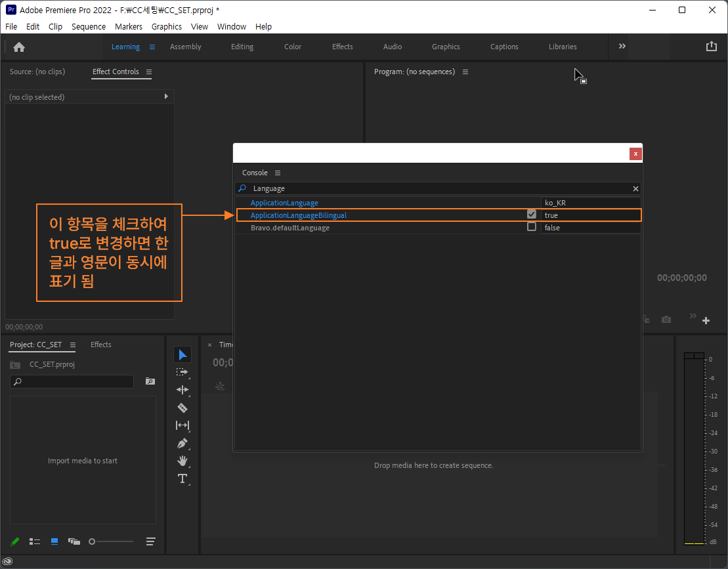Open the Learning workspace menu
The image size is (728, 569).
[152, 47]
